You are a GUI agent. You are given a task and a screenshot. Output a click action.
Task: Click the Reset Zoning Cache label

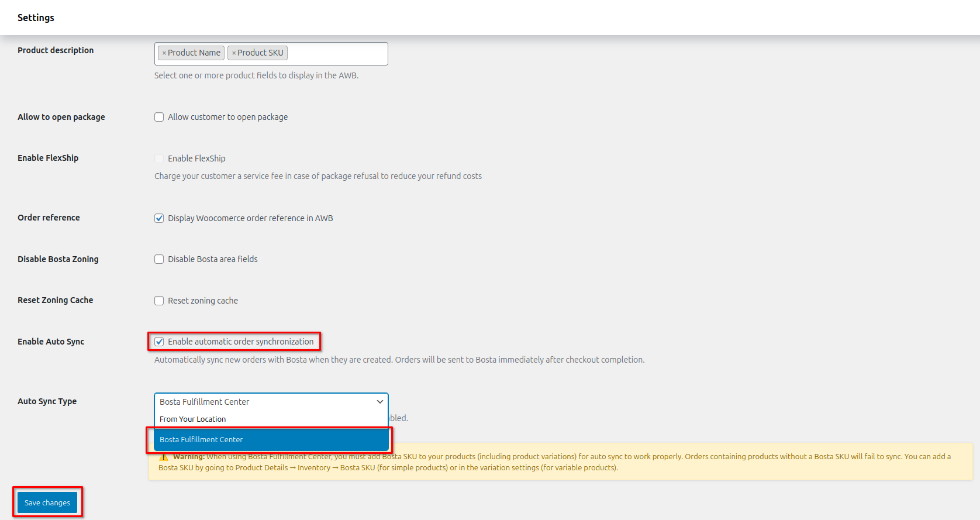[56, 300]
